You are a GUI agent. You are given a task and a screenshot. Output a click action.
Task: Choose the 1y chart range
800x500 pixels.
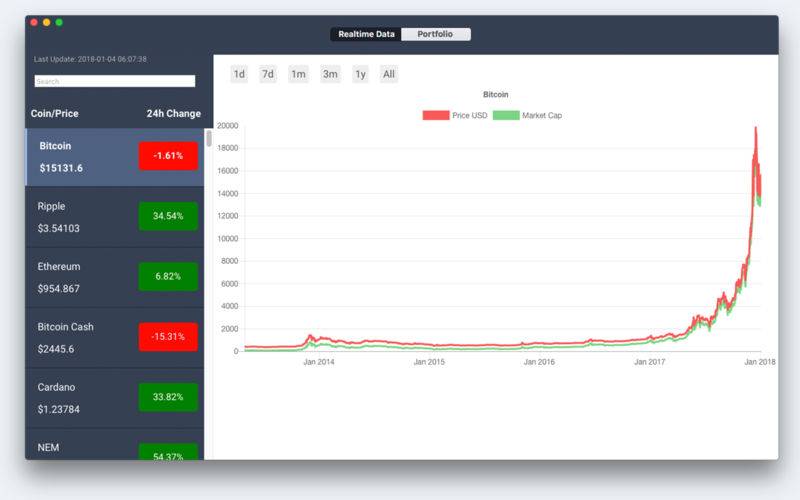360,74
